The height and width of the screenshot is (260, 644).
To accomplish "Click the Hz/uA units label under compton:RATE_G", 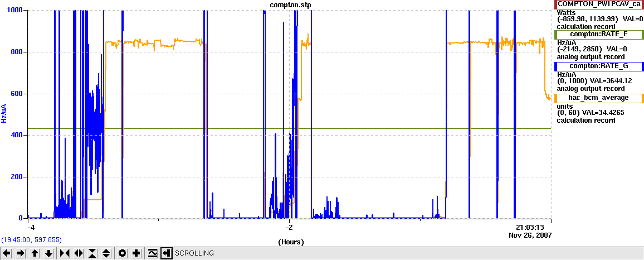I will click(x=565, y=74).
